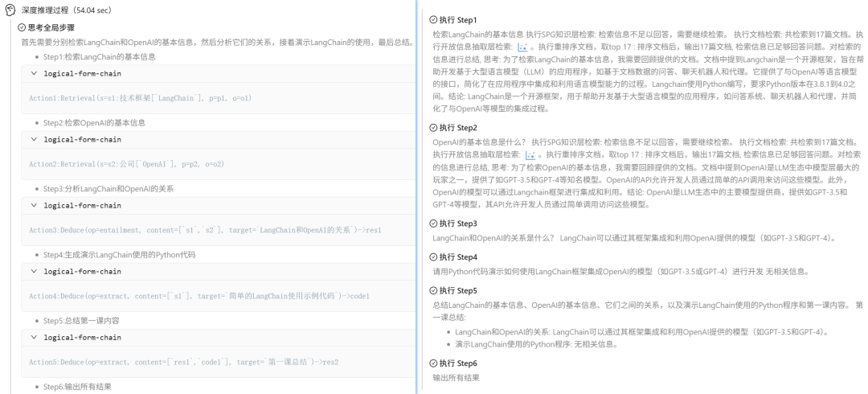Click the Action3:Deduce entailment code line
Image resolution: width=868 pixels, height=394 pixels.
coord(206,230)
